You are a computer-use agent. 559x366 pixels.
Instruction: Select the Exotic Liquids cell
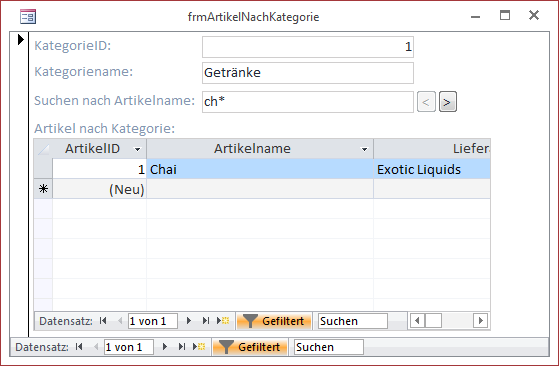point(432,169)
